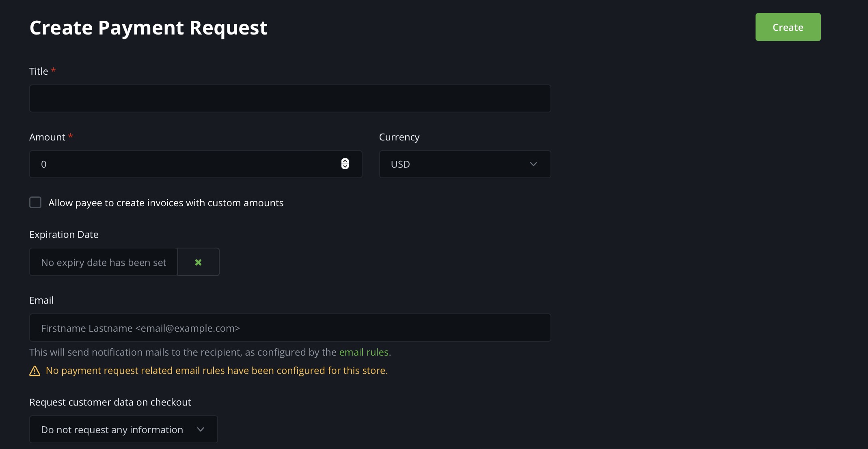Click the Email input with the Firstname Lastname placeholder
Viewport: 868px width, 449px height.
pos(289,328)
